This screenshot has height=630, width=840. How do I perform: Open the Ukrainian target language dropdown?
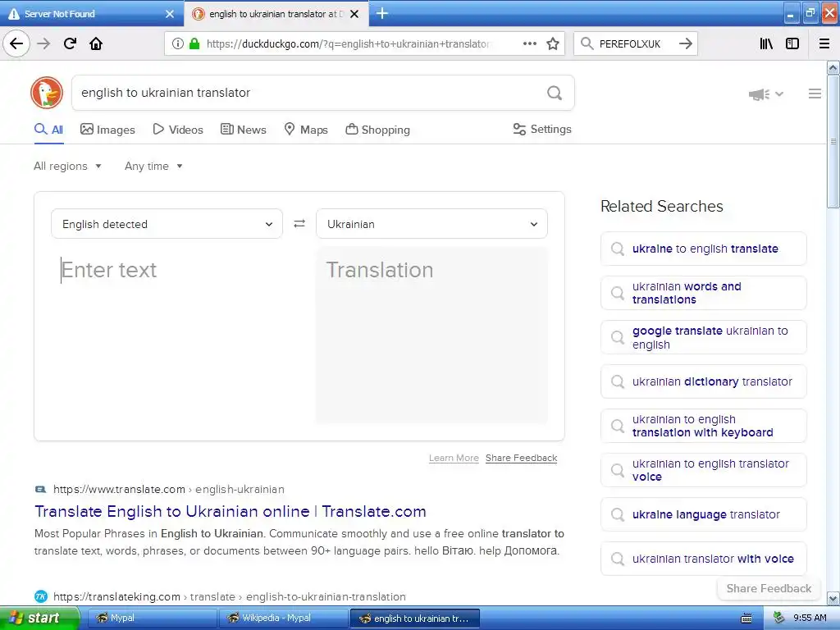tap(431, 223)
